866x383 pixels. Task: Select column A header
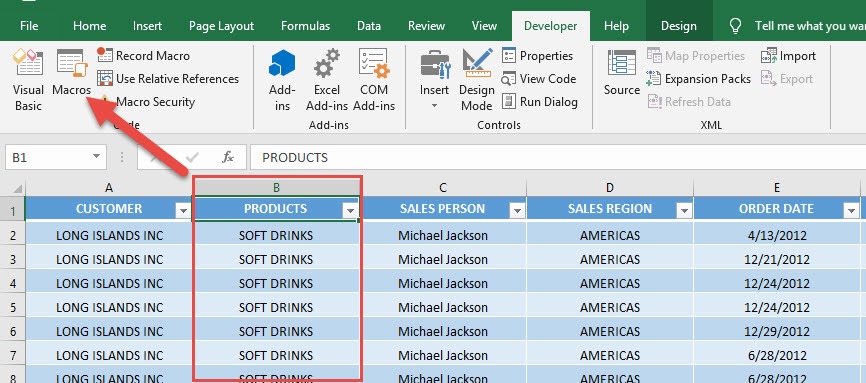(x=109, y=188)
